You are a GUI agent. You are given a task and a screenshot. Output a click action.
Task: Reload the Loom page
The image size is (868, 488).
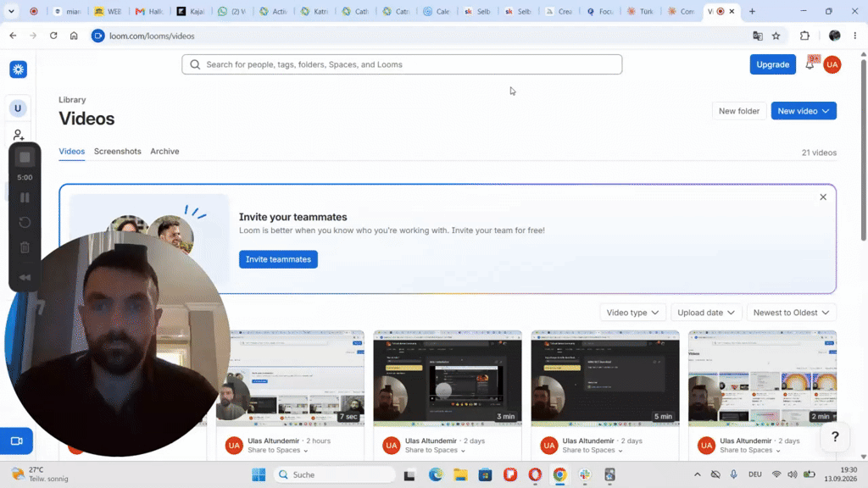[53, 36]
